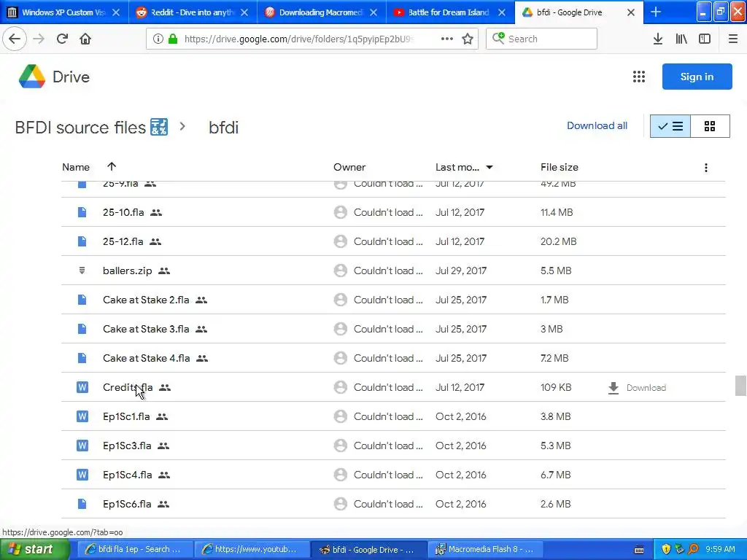Click the Word icon of Ep1Sc3.fla
Screen dimensions: 747x560
(82, 446)
